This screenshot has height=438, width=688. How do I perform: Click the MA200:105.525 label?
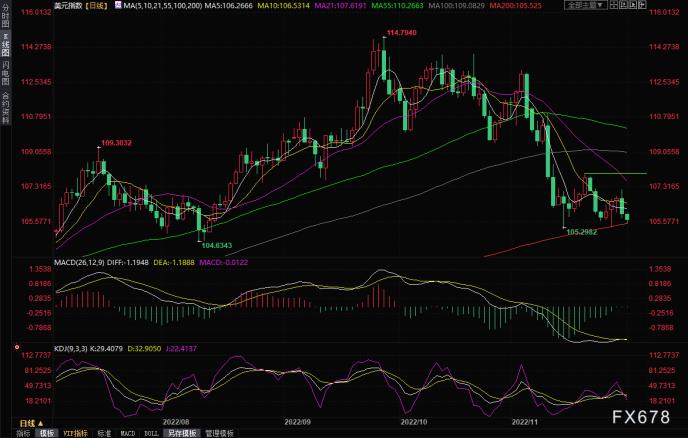pos(516,6)
